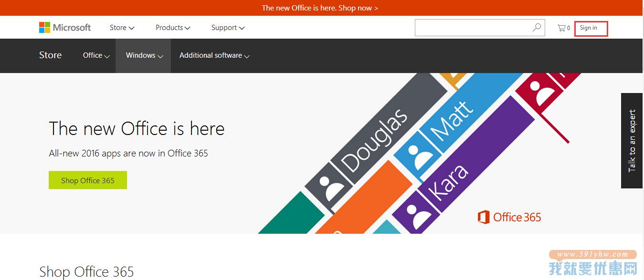Open the Store dropdown in top navigation

pos(122,28)
